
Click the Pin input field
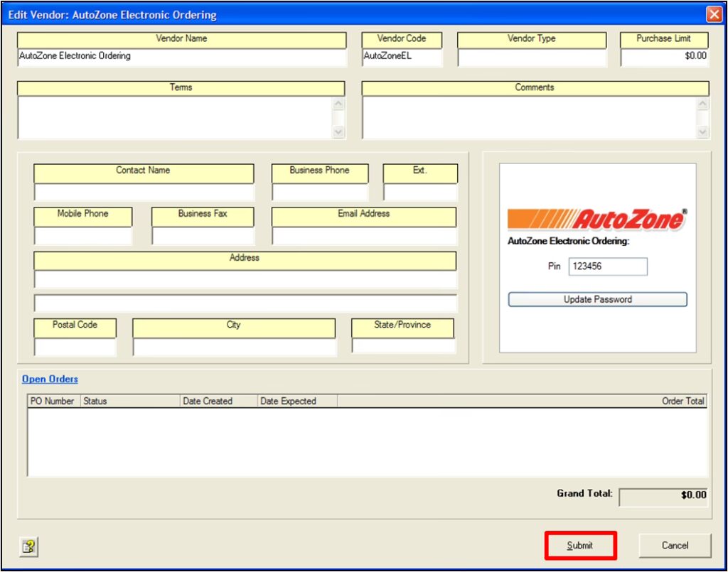(x=607, y=266)
